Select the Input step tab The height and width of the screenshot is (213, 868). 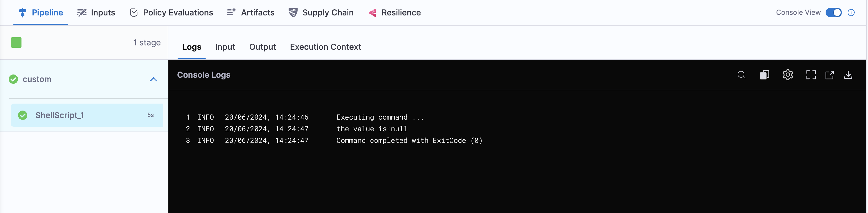(x=225, y=47)
